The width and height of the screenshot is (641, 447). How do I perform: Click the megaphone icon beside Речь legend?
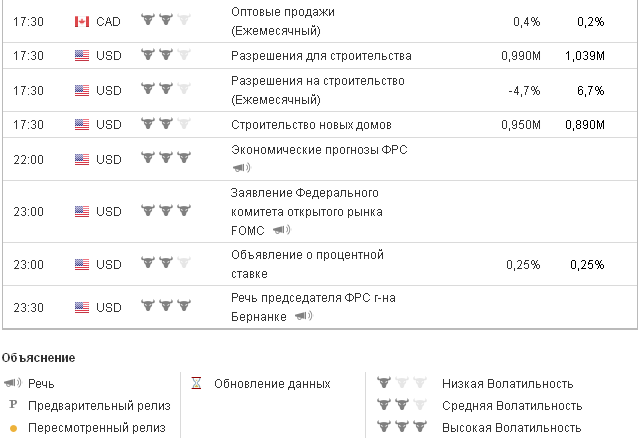click(x=12, y=383)
